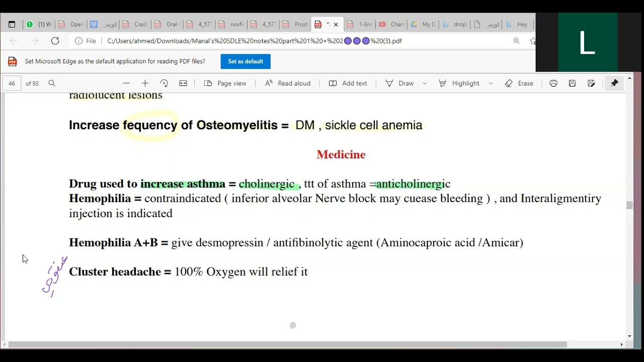The height and width of the screenshot is (362, 644).
Task: Save the PDF document
Action: tap(572, 83)
